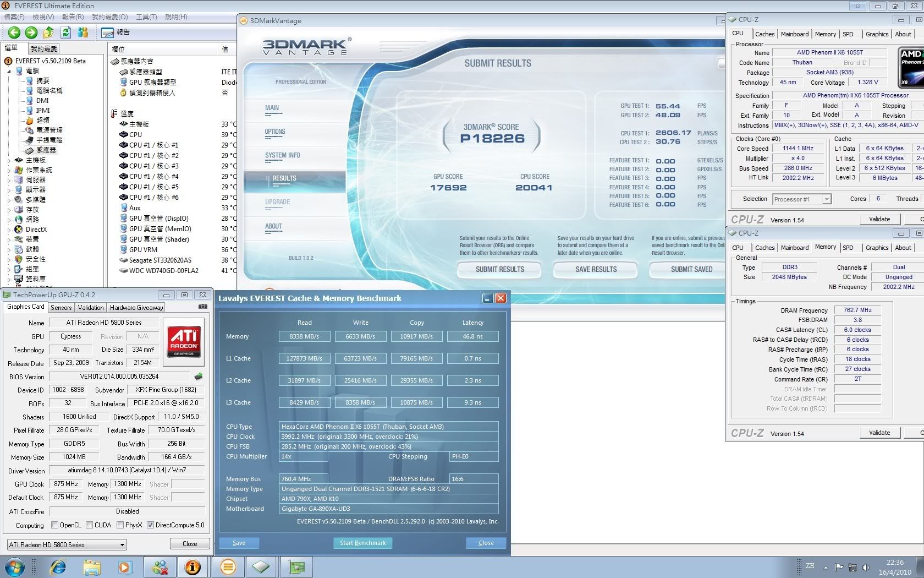924x578 pixels.
Task: Click the SAVE RESULTS button in 3DMark
Action: [x=596, y=270]
